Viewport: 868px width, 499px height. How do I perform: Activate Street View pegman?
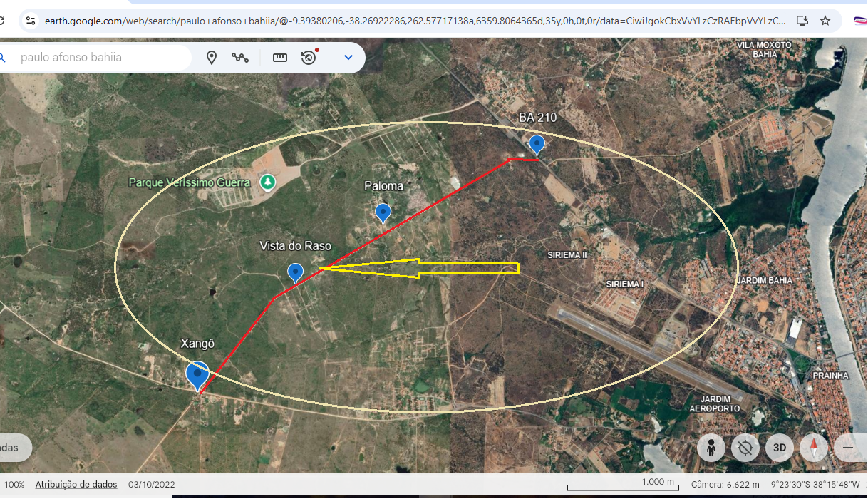tap(711, 448)
